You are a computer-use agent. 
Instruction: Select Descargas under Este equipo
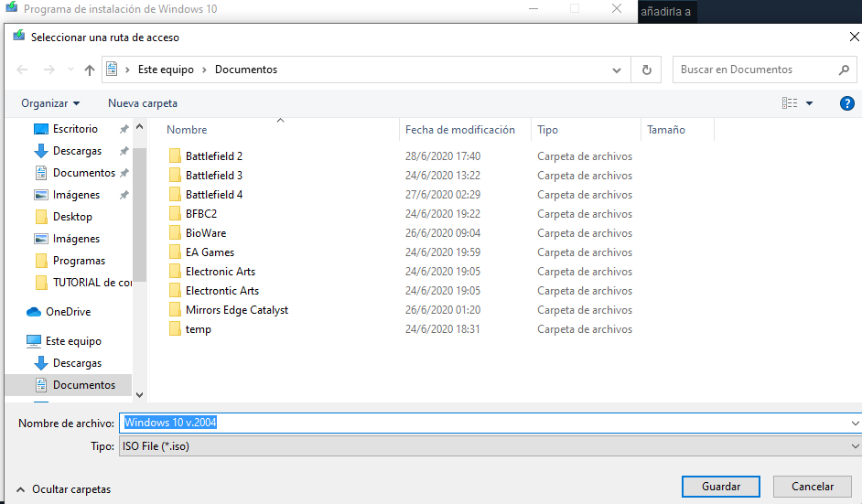click(77, 363)
